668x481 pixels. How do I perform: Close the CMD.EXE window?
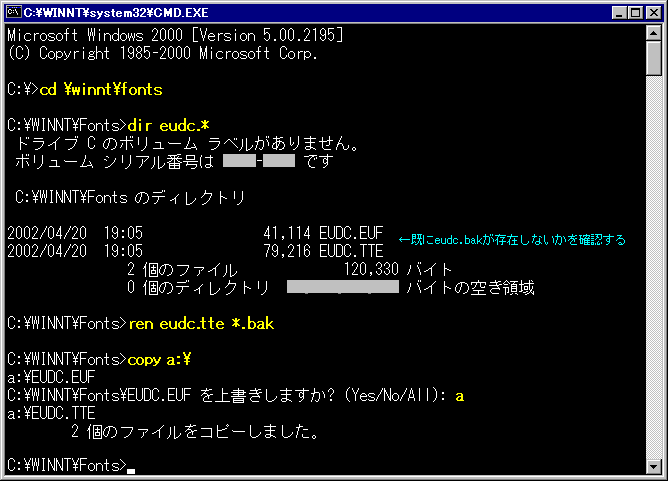(x=654, y=13)
